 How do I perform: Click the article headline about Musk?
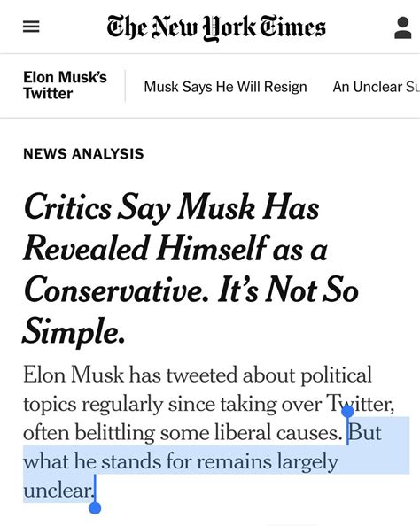[191, 269]
